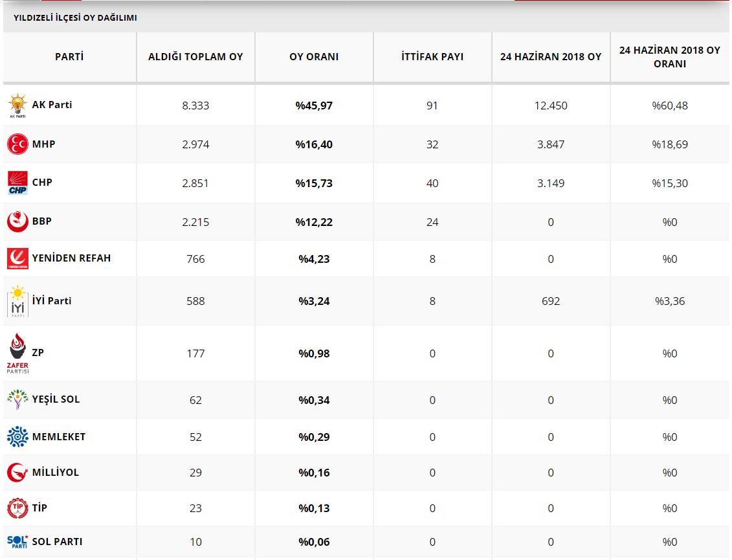Screen dimensions: 732x560
Task: Click the 24 HAZİRAN 2018 OY header
Action: tap(551, 57)
